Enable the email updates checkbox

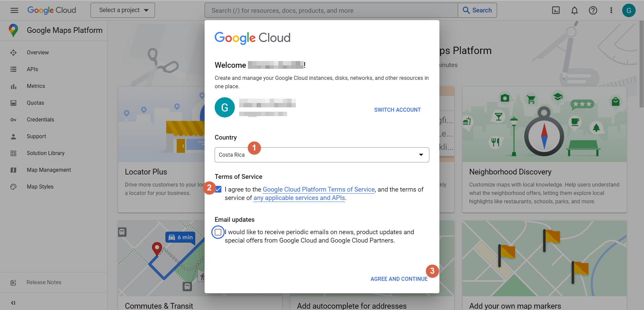218,232
